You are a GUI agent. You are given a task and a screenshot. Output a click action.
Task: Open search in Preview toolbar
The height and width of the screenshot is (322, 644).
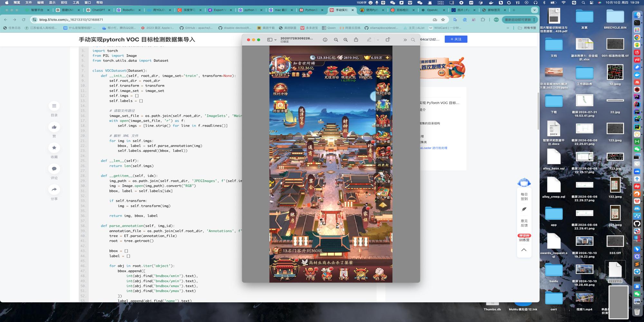(x=413, y=40)
